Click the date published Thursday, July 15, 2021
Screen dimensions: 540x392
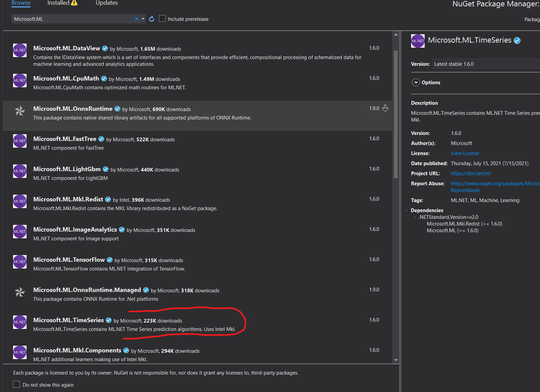coord(490,163)
